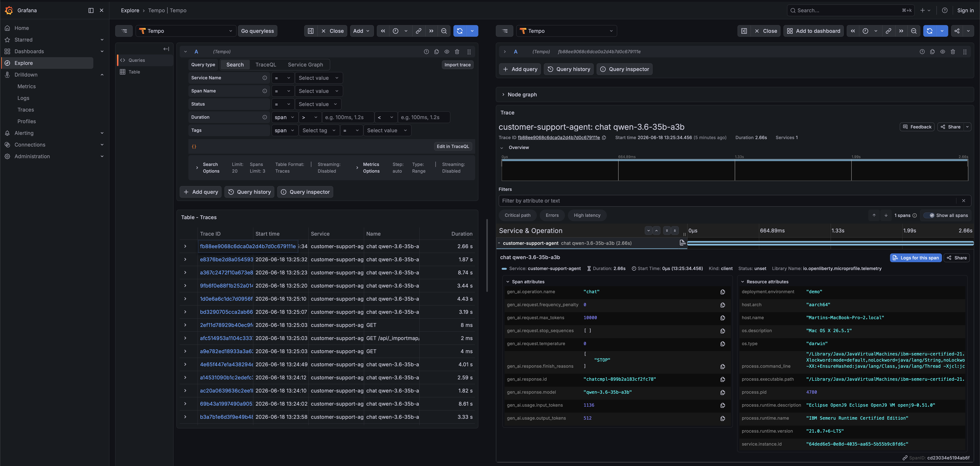Screen dimensions: 980x466
Task: Open the help icon in the top bar
Action: coord(944,10)
